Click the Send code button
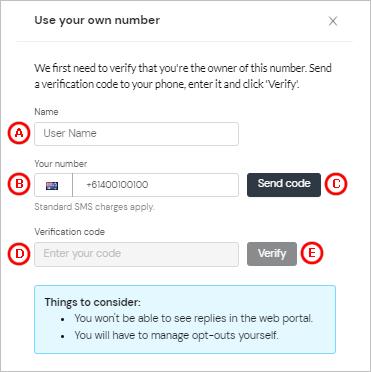The height and width of the screenshot is (372, 371). coord(284,185)
